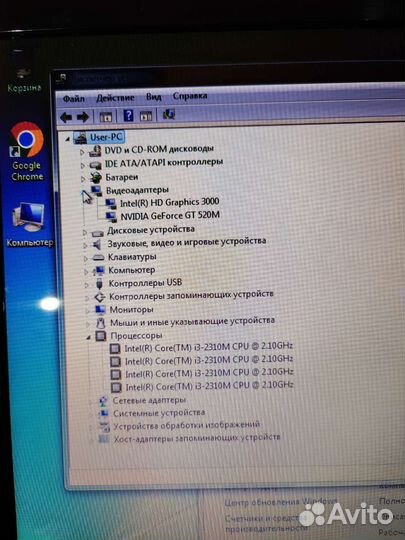The width and height of the screenshot is (405, 540).
Task: Select Контроллеры запоминающих устройств label
Action: 191,295
